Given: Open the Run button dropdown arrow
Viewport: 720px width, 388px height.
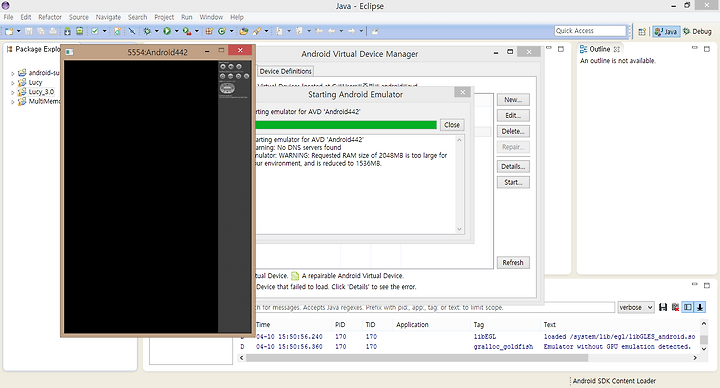Looking at the screenshot, I should pos(176,31).
